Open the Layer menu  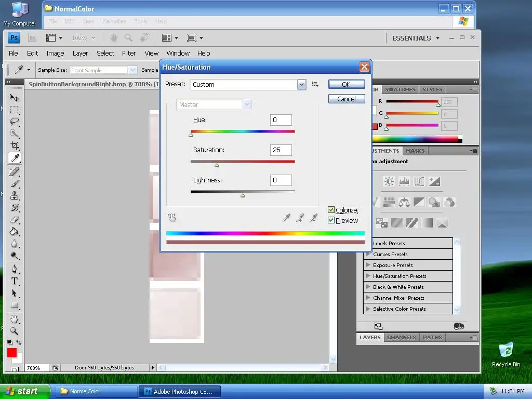coord(80,54)
